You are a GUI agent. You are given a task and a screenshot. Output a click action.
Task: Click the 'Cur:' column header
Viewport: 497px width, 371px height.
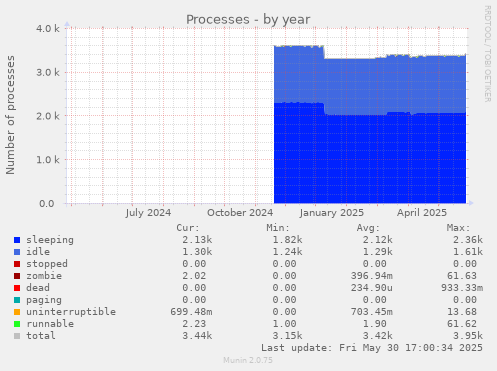click(188, 228)
